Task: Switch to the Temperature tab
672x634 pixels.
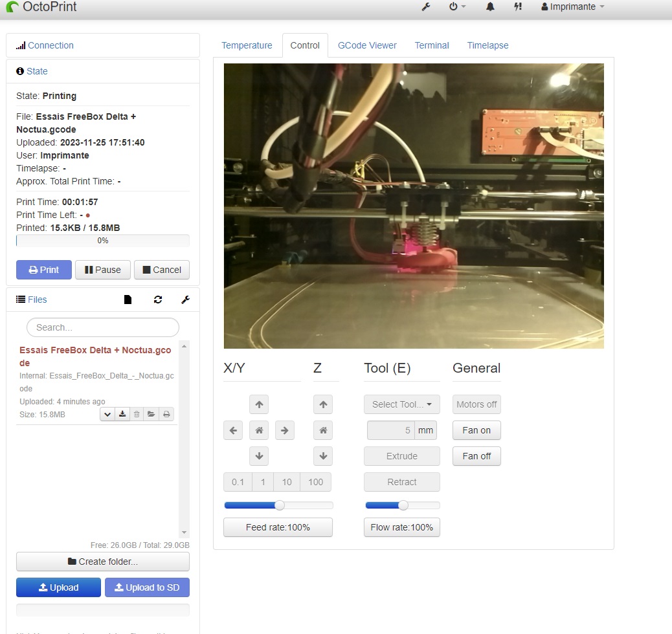Action: click(x=247, y=45)
